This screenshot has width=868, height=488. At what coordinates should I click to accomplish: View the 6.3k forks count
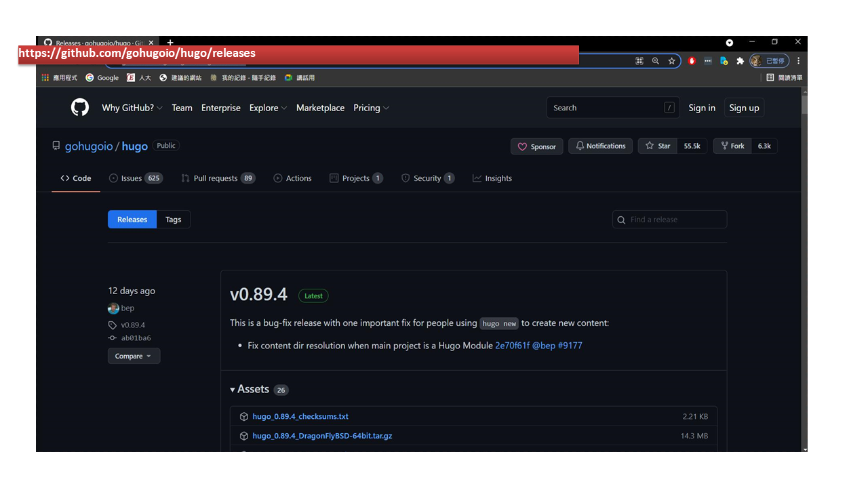click(764, 146)
